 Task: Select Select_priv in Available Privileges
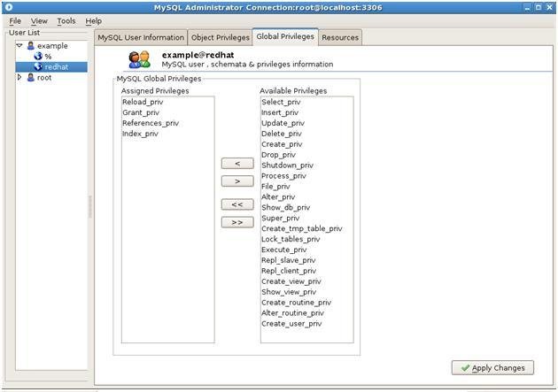281,102
